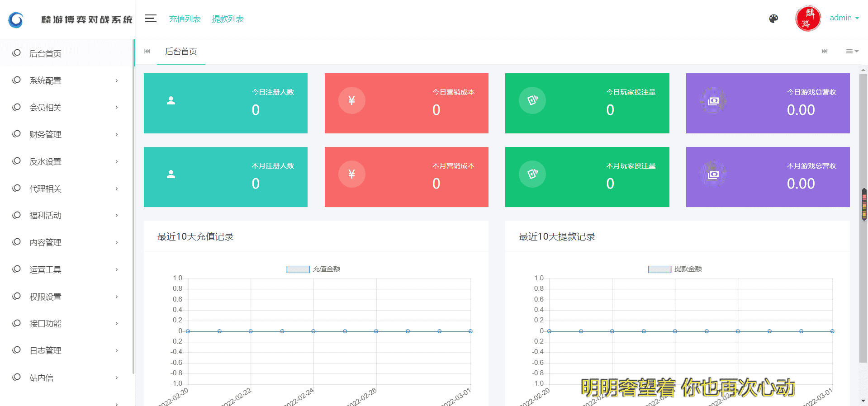Click the admin avatar image
The height and width of the screenshot is (406, 868).
[x=808, y=19]
